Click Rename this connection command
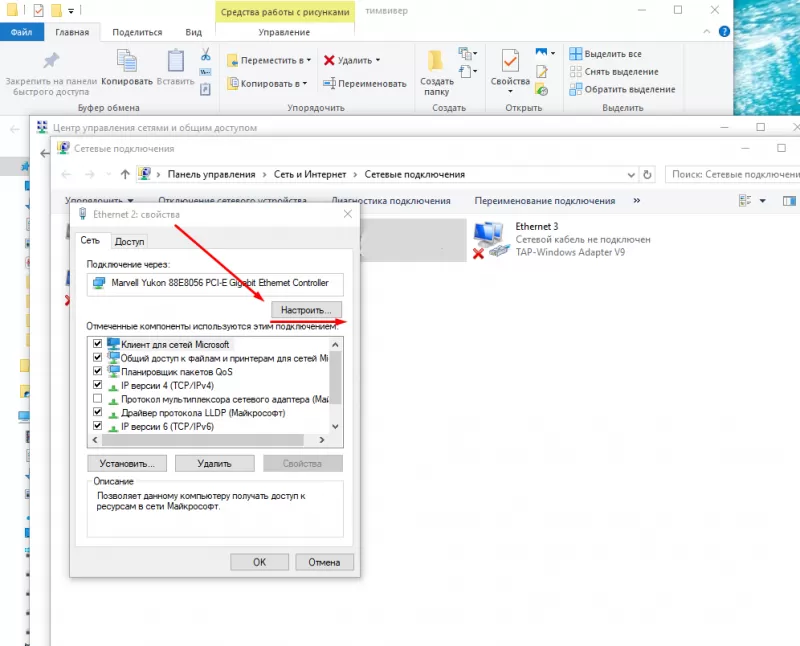This screenshot has width=800, height=646. pyautogui.click(x=544, y=201)
